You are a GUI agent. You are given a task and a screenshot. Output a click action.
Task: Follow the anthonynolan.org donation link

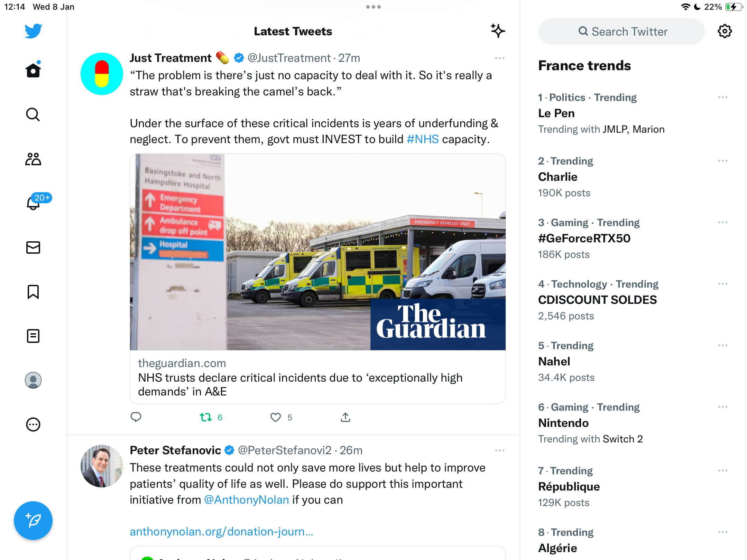point(221,532)
